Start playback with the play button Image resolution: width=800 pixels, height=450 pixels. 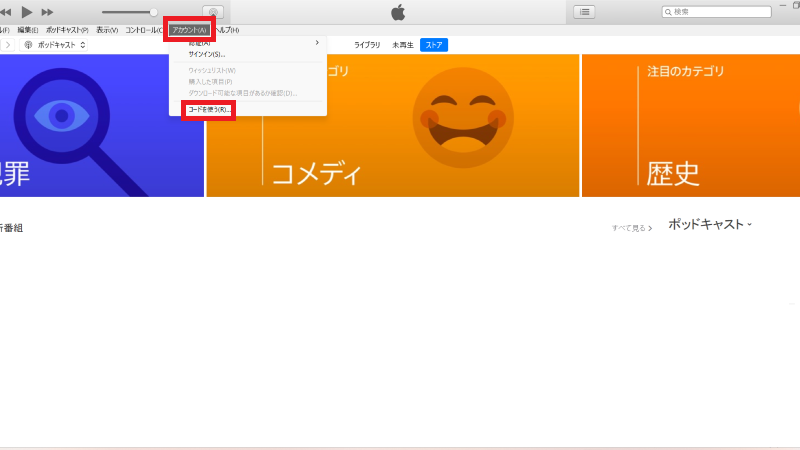pos(27,12)
